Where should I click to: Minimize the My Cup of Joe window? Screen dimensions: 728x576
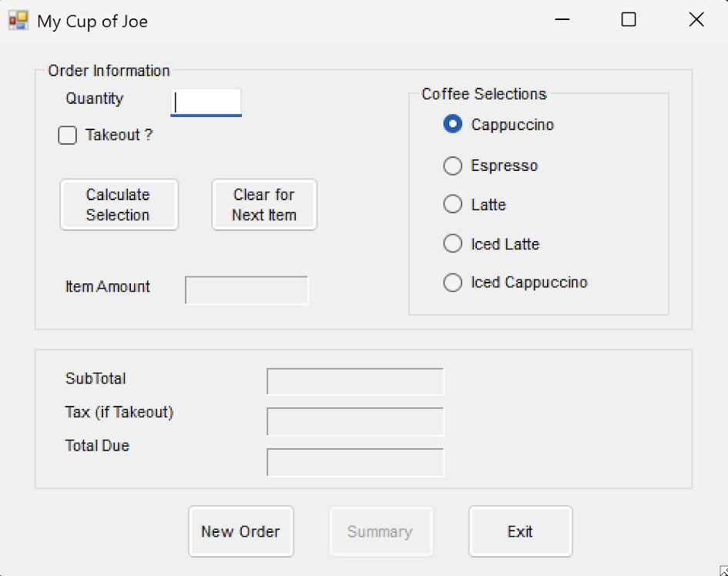click(562, 21)
